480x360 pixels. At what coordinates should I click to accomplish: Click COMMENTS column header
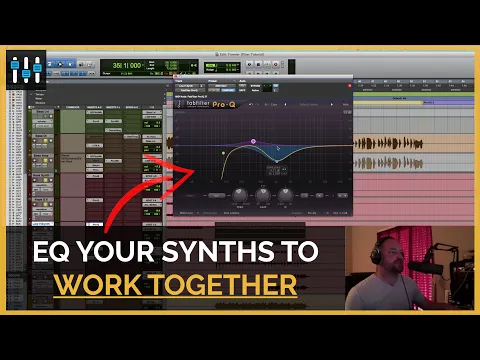point(73,107)
